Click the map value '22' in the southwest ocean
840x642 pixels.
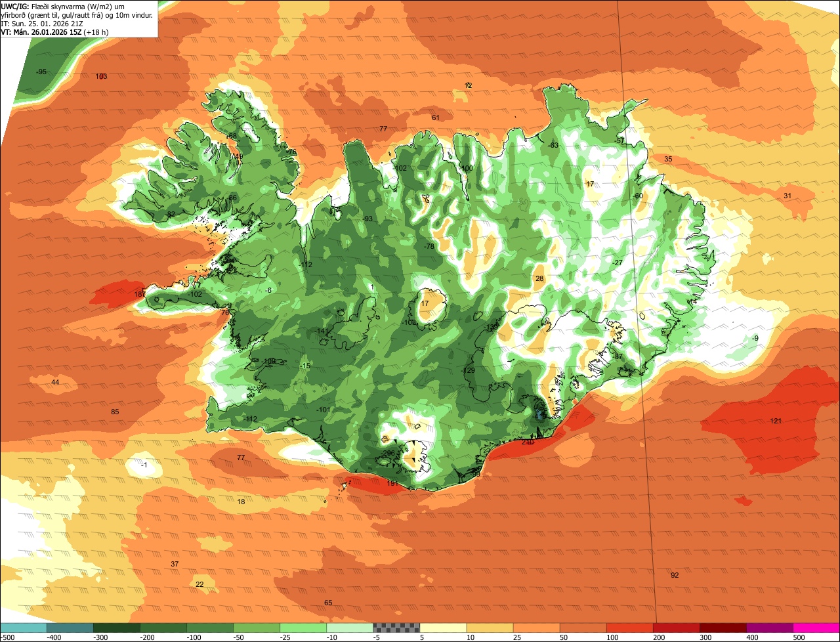point(199,585)
